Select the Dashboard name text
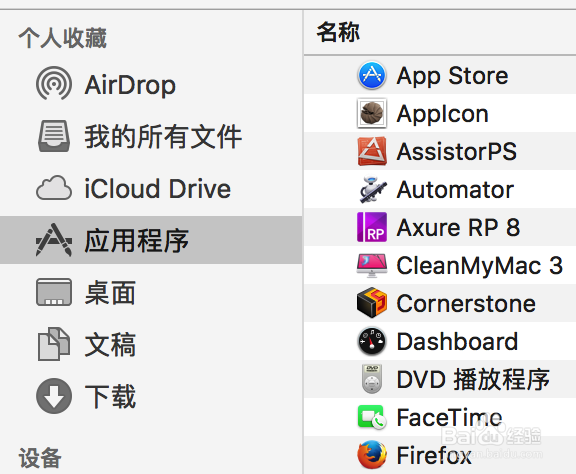576x474 pixels. coord(457,341)
